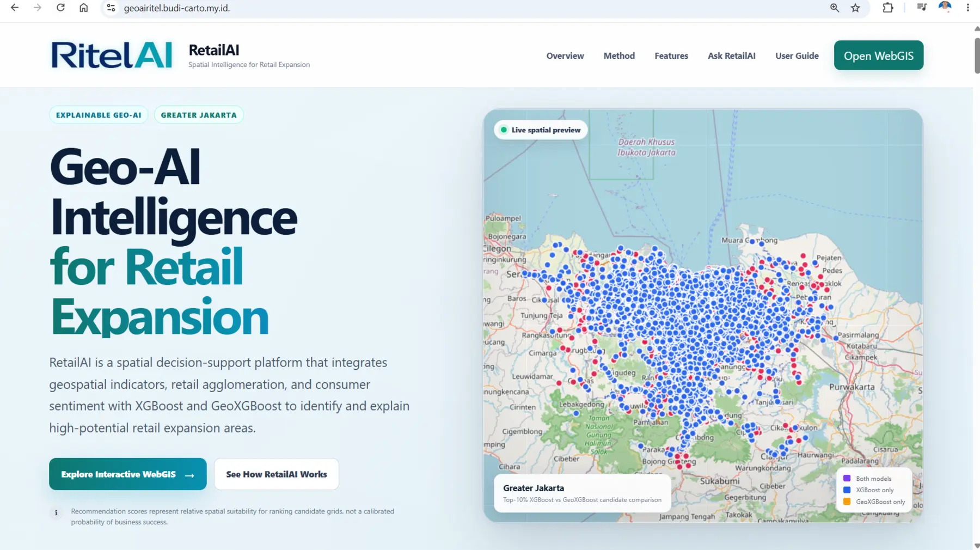Click the blue XGBoost only swatch
Image resolution: width=980 pixels, height=550 pixels.
click(x=847, y=490)
